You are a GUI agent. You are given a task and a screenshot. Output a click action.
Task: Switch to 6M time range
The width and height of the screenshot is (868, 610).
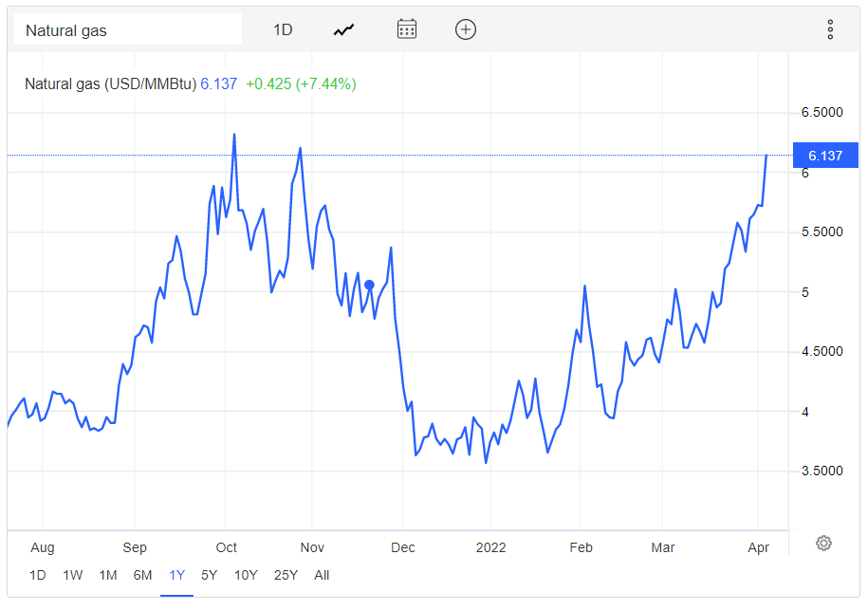pyautogui.click(x=142, y=575)
